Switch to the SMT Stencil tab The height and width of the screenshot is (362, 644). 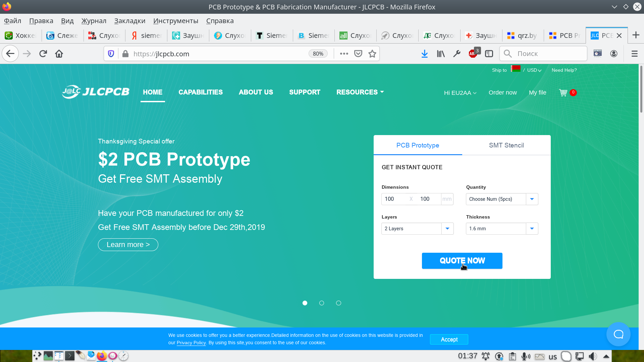coord(506,145)
